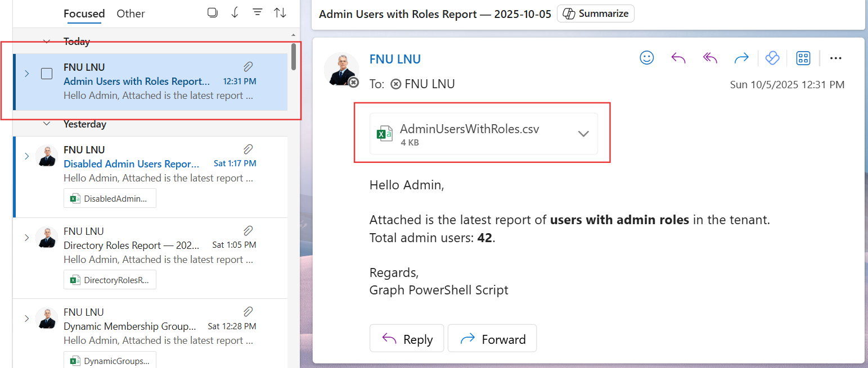Click the Forward arrow icon in message header

[741, 58]
